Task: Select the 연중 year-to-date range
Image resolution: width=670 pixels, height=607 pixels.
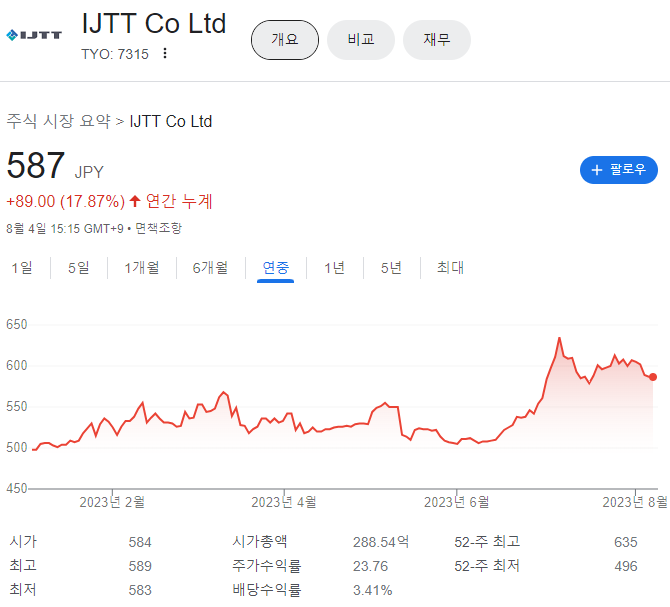Action: click(276, 268)
